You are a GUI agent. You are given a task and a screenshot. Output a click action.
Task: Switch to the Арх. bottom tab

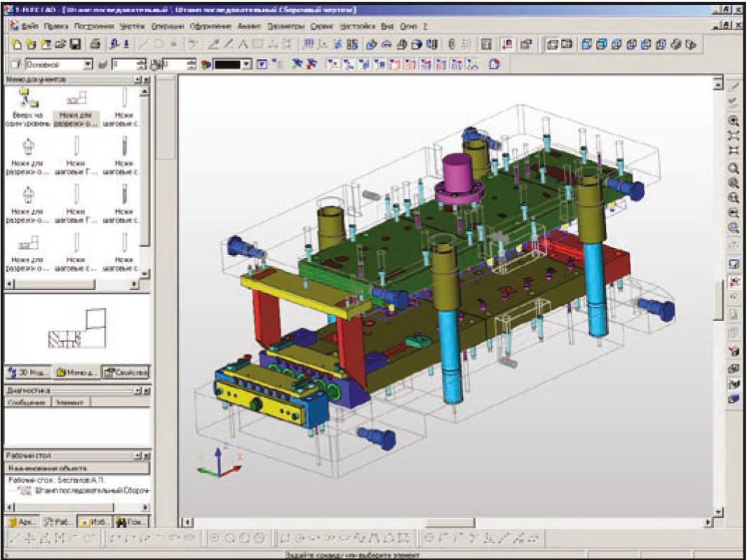[22, 522]
